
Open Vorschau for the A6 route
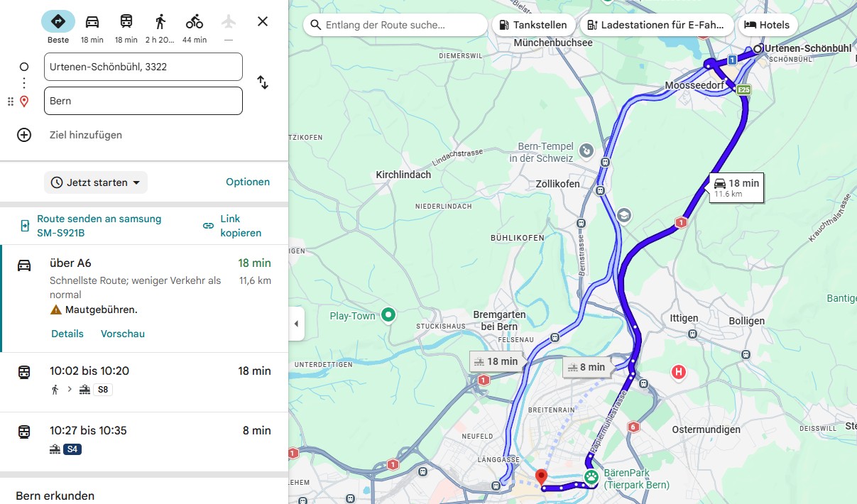pyautogui.click(x=123, y=334)
